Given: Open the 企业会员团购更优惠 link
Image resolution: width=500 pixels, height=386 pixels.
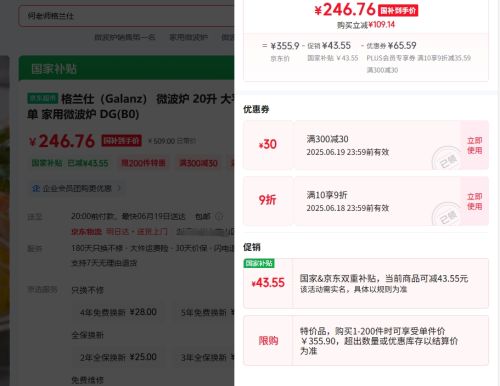Looking at the screenshot, I should [x=77, y=188].
